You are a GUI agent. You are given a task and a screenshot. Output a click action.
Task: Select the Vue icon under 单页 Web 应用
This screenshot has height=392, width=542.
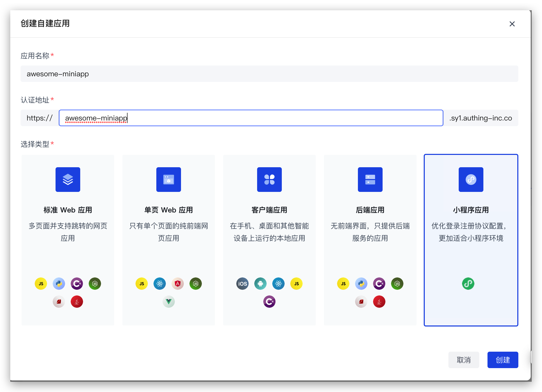pos(168,302)
